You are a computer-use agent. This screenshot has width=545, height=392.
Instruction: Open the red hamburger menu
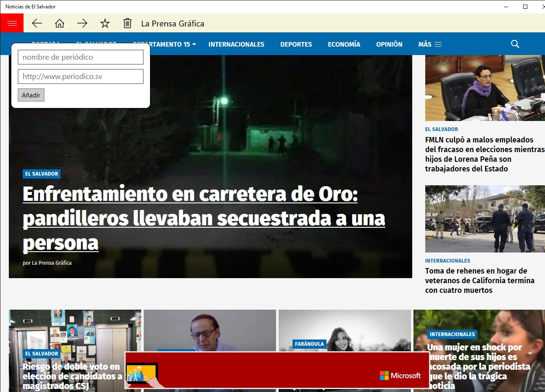pos(12,23)
